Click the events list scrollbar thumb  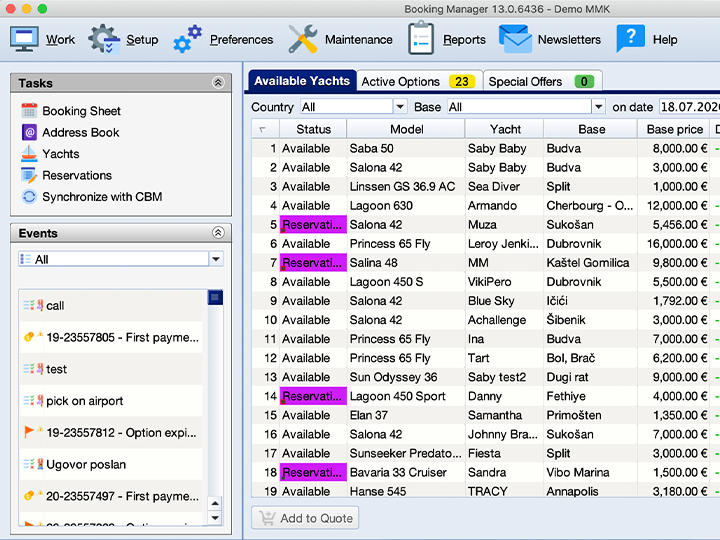(215, 297)
